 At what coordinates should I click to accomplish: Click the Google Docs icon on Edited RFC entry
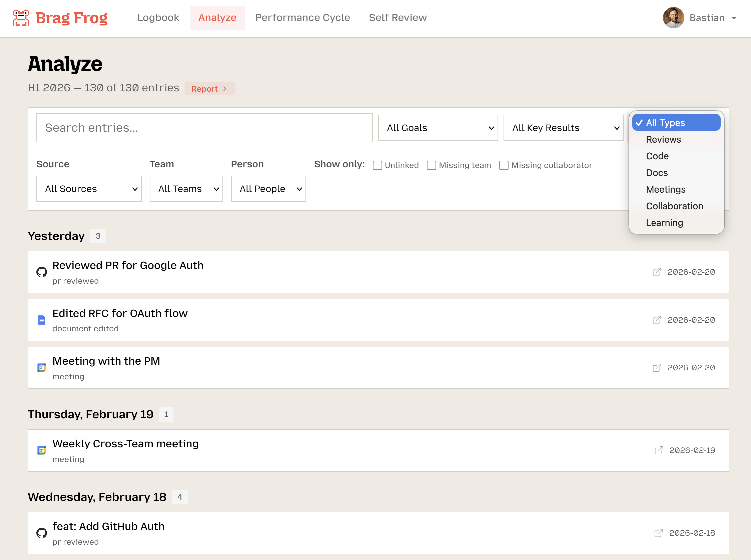[x=41, y=320]
